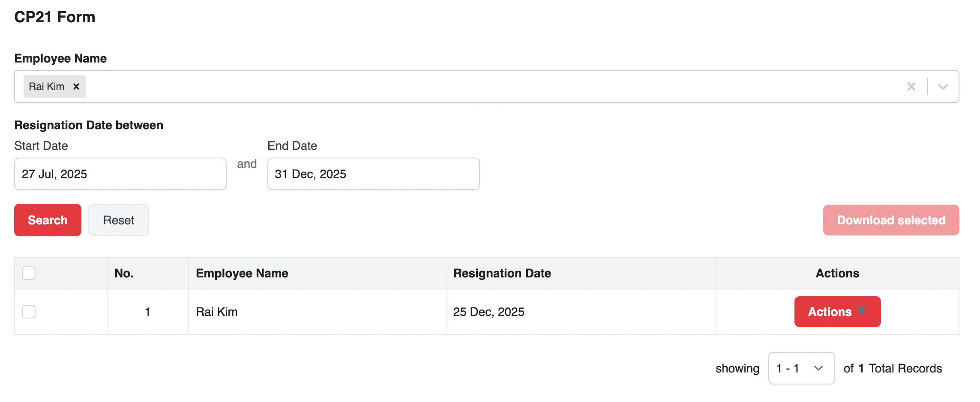Expand the Employee Name dropdown chevron
The width and height of the screenshot is (980, 402).
coord(943,86)
